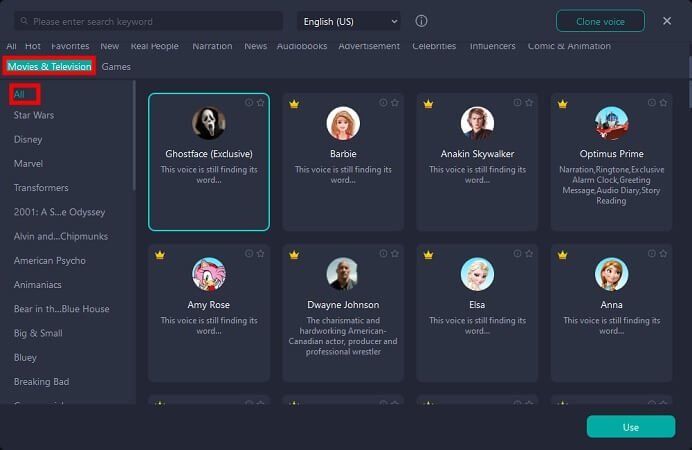Pick Bear in th...Blue House category
Viewport: 692px width, 450px height.
pyautogui.click(x=61, y=309)
